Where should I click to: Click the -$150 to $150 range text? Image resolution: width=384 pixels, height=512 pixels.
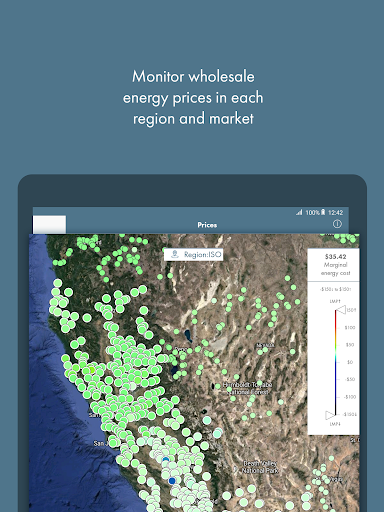click(x=335, y=289)
